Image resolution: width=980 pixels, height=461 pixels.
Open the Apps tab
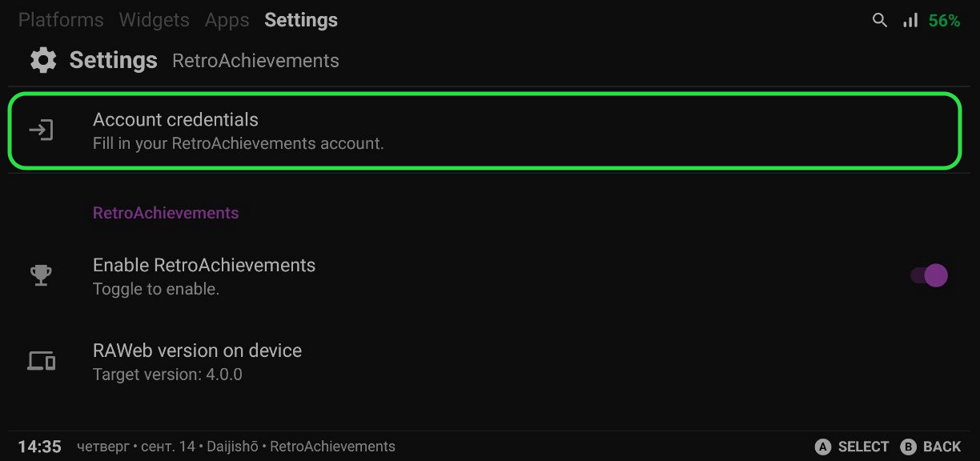(227, 20)
